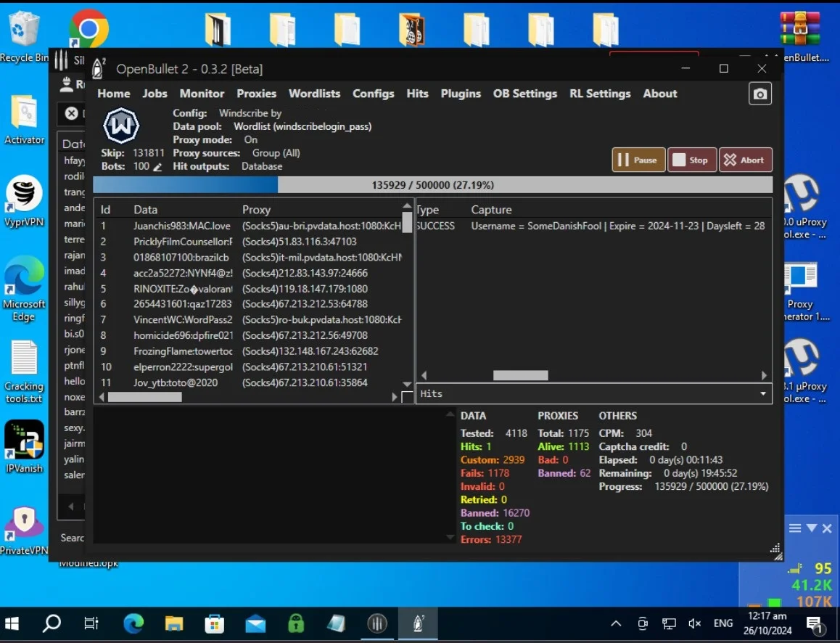Click the ENG language indicator
Viewport: 840px width, 643px height.
[x=723, y=623]
